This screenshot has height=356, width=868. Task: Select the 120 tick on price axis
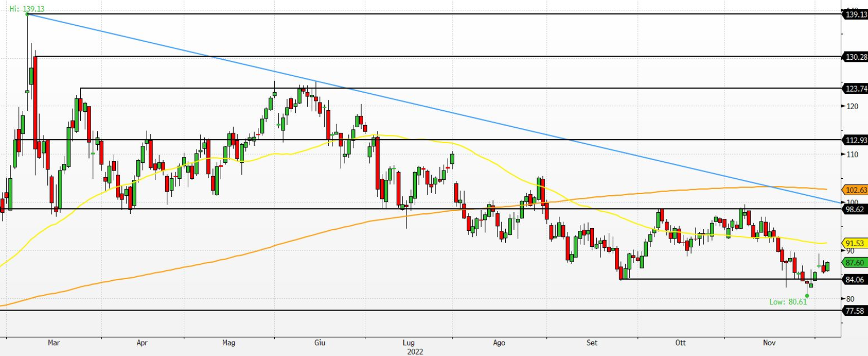[852, 107]
